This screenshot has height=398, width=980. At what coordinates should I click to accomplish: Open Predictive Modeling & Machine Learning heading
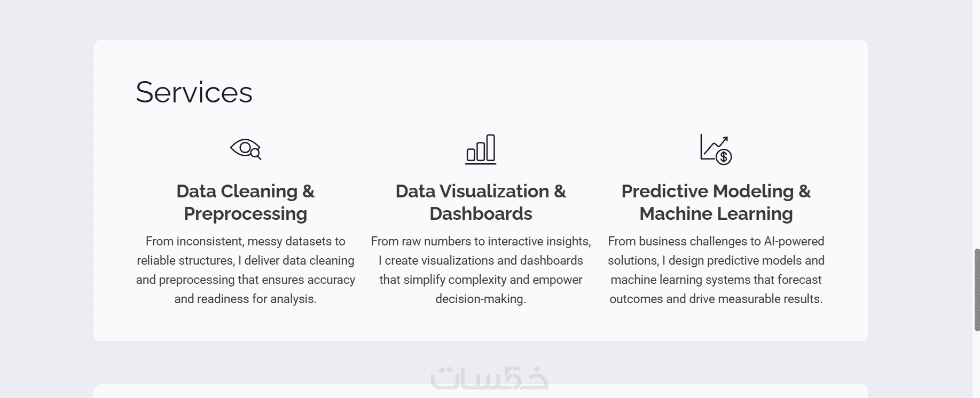click(x=716, y=202)
